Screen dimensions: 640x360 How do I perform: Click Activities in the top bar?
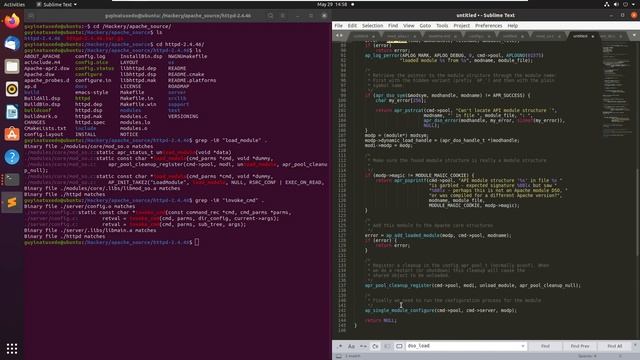tap(14, 4)
